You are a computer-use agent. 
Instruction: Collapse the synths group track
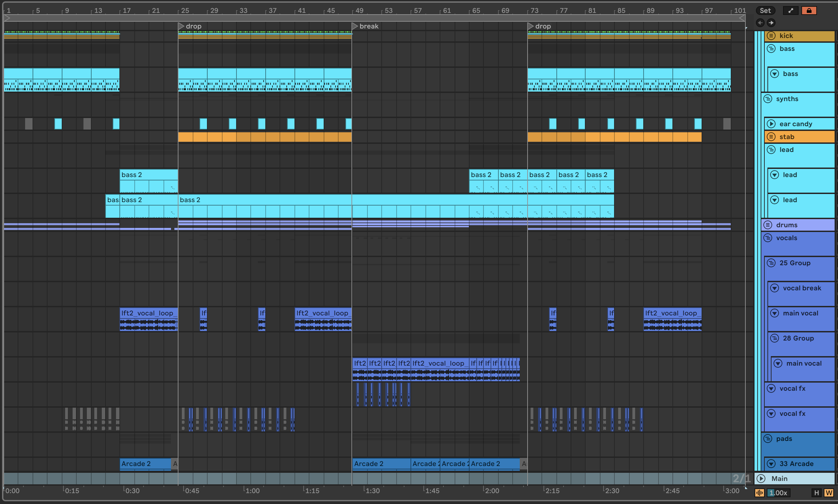click(x=768, y=99)
